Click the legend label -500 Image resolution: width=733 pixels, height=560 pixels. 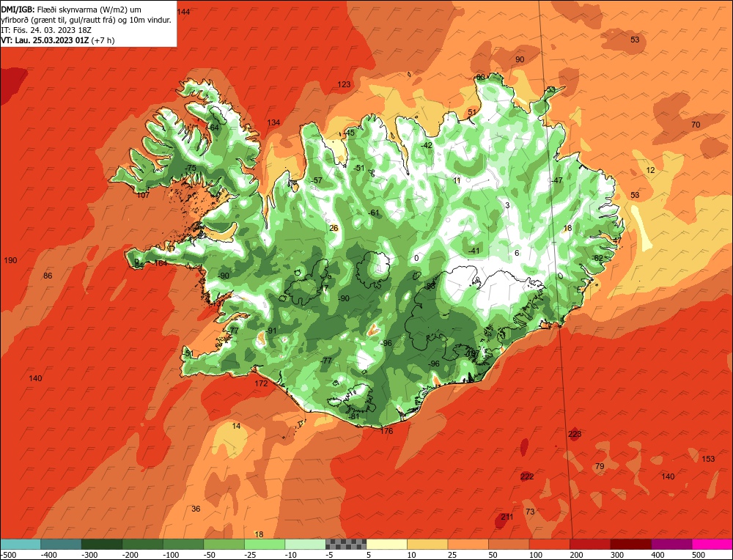(x=9, y=555)
